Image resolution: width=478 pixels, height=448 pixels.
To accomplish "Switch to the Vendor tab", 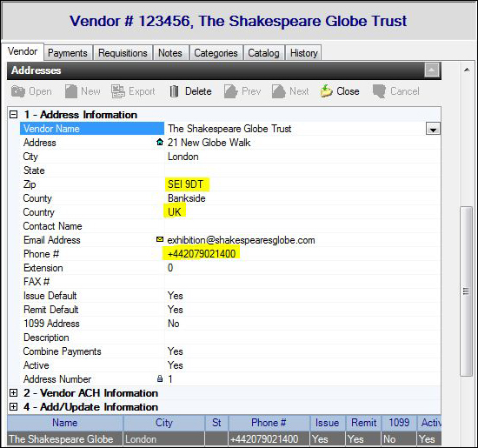I will pyautogui.click(x=23, y=51).
